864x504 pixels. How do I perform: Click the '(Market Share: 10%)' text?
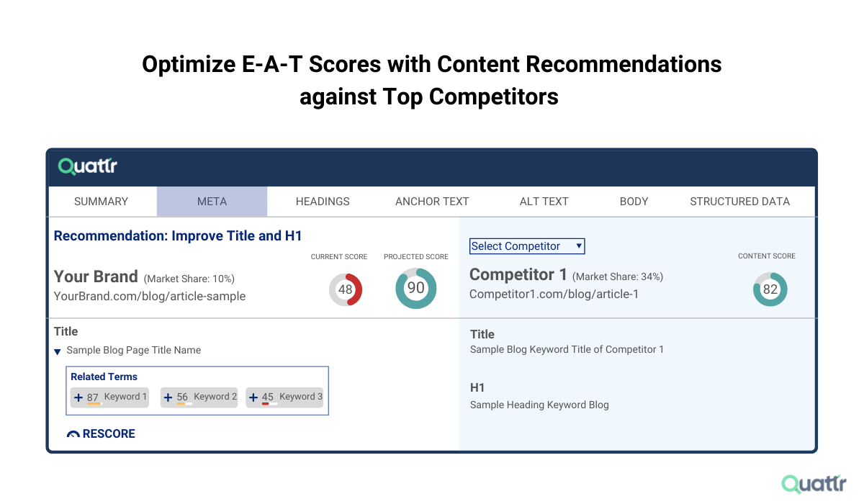(x=189, y=279)
